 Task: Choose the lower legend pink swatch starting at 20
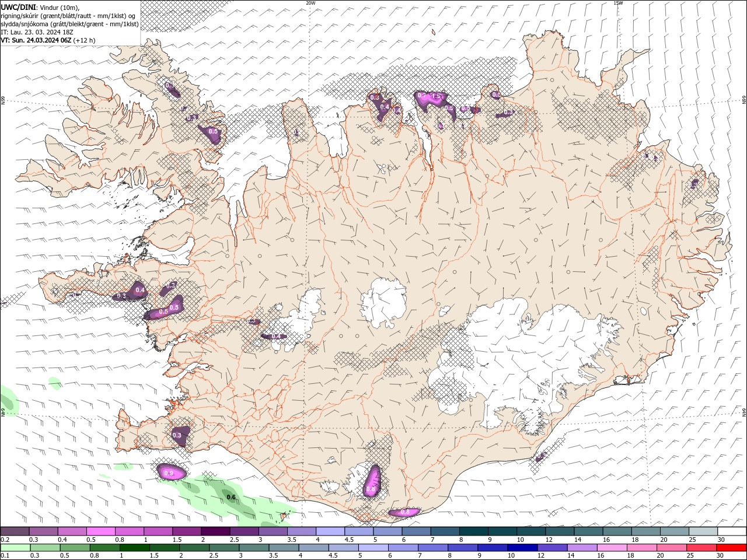click(x=672, y=548)
